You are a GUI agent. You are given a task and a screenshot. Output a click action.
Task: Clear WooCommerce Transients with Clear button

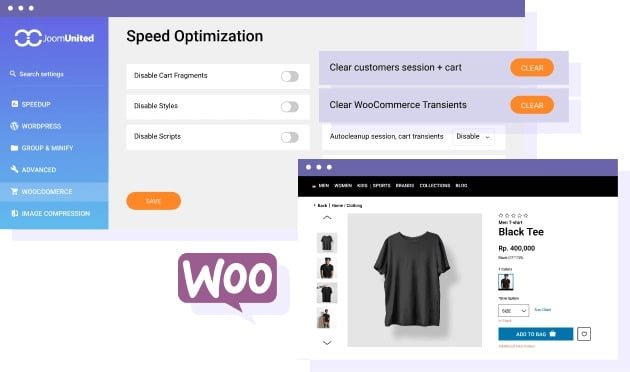[532, 105]
